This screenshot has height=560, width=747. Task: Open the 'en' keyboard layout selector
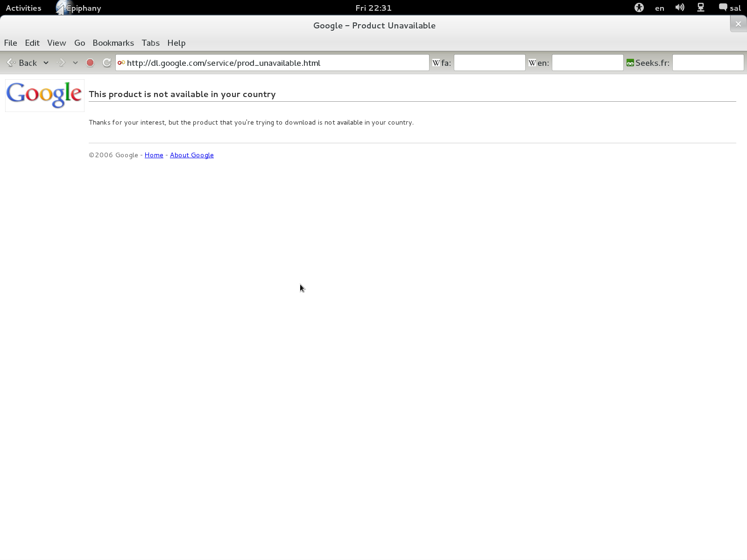coord(659,8)
